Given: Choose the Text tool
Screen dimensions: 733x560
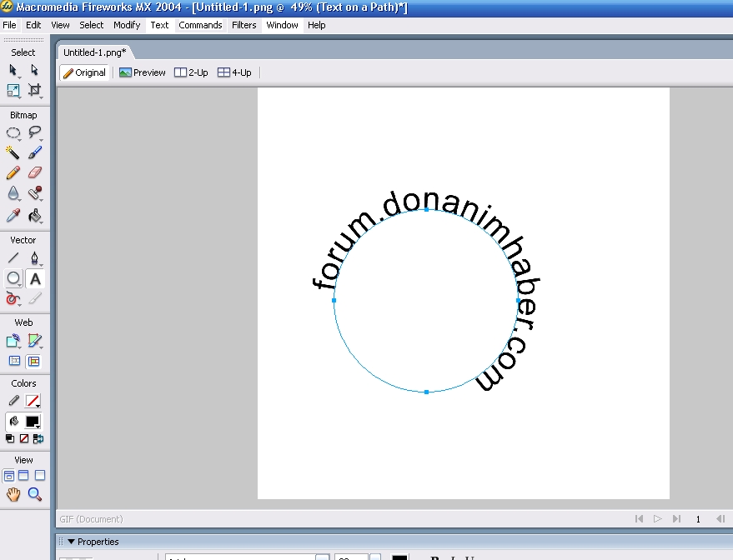Looking at the screenshot, I should pyautogui.click(x=34, y=279).
